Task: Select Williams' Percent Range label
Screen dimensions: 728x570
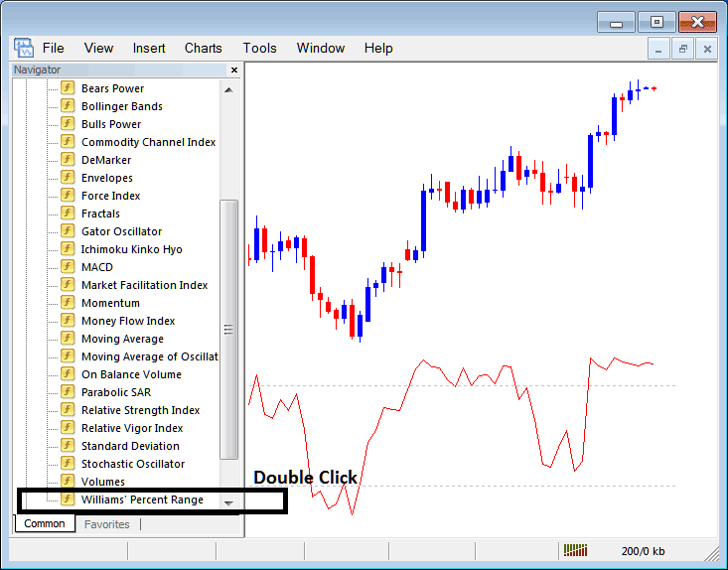Action: tap(142, 499)
